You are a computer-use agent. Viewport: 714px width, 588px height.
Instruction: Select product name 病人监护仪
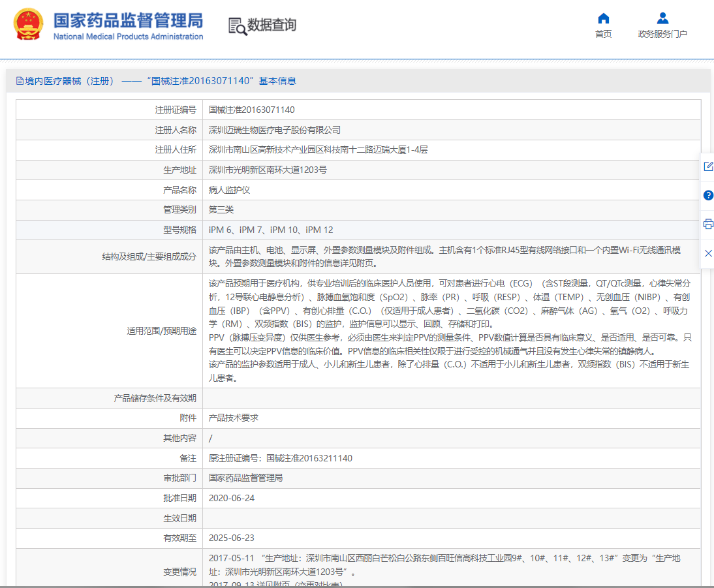[229, 190]
